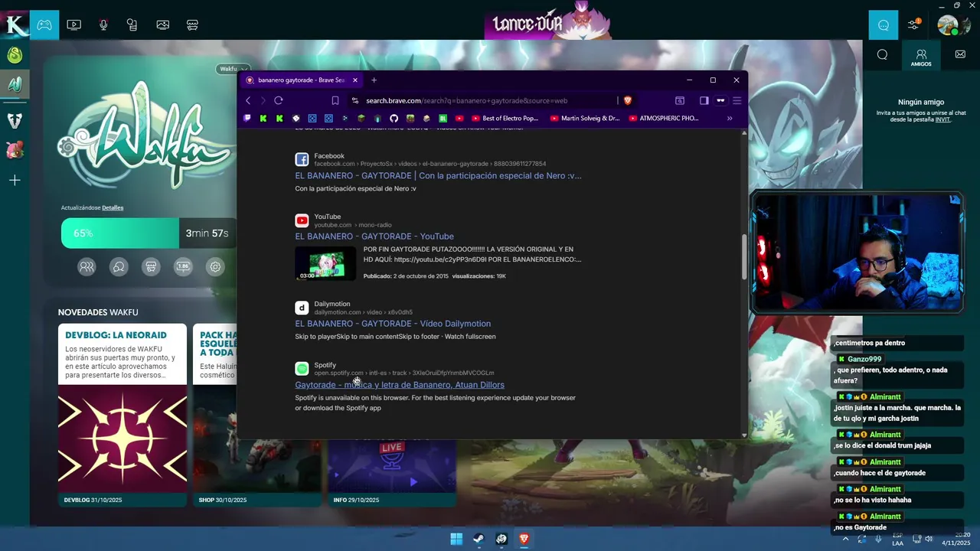Open the shop stall icon in launcher top bar
This screenshot has height=551, width=980.
(192, 24)
